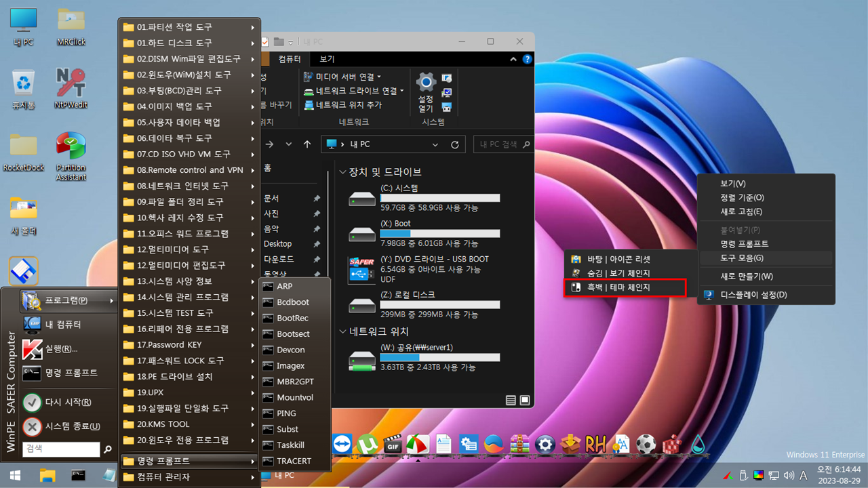This screenshot has height=488, width=868.
Task: Select 디스플레이 설정(D) in context menu
Action: click(x=766, y=295)
